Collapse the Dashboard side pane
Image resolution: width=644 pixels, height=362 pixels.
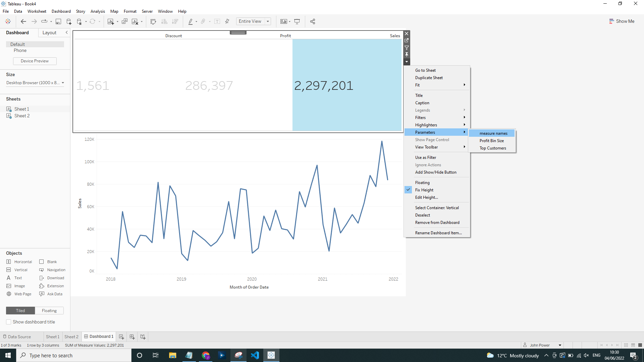tap(67, 33)
